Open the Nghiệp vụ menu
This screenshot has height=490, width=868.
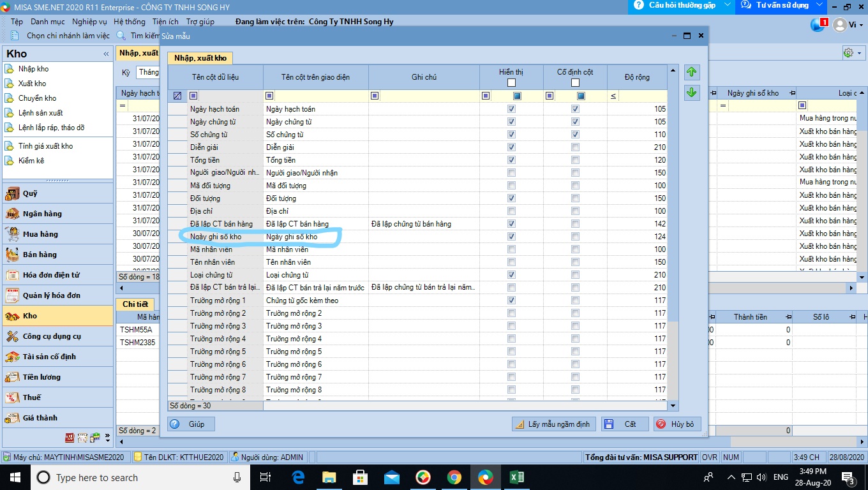pyautogui.click(x=89, y=22)
